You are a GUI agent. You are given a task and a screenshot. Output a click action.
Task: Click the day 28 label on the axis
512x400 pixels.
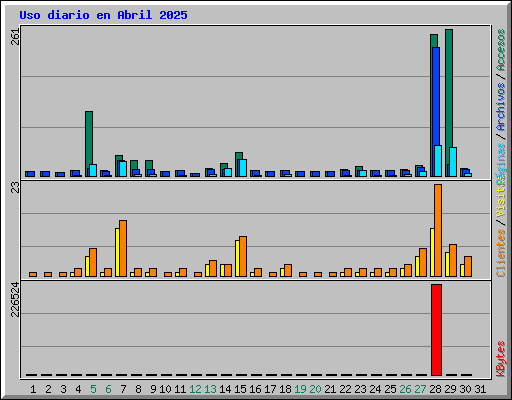[x=435, y=389]
